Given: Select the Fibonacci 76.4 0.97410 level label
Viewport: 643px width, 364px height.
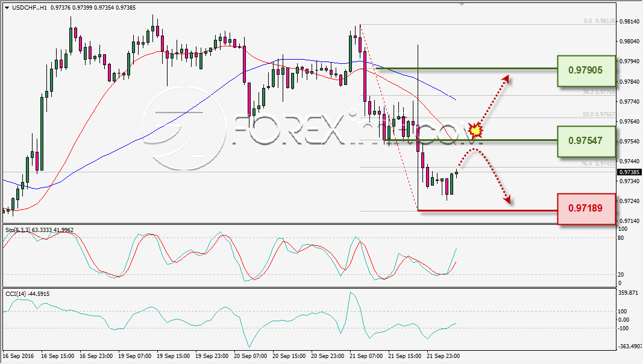Looking at the screenshot, I should coord(598,163).
